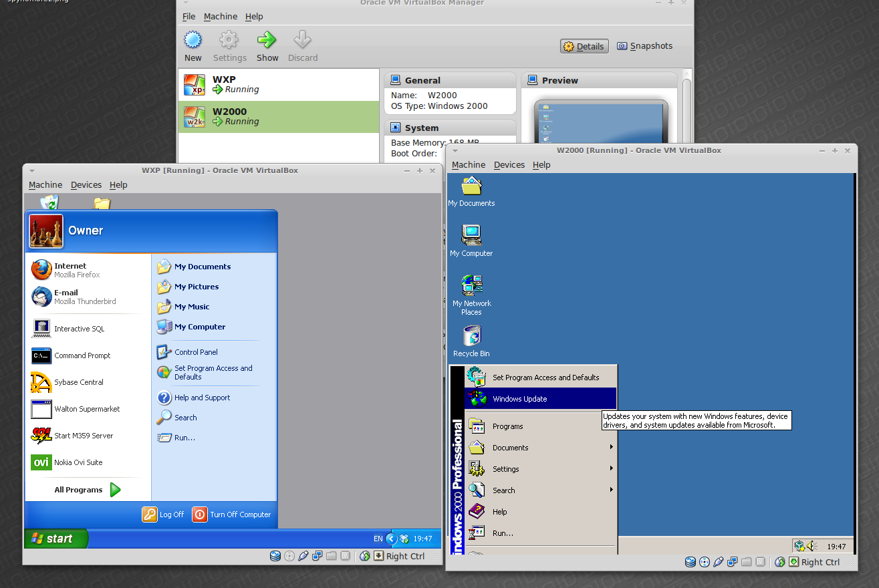
Task: Select the W2000 virtual machine in the list
Action: [x=279, y=117]
